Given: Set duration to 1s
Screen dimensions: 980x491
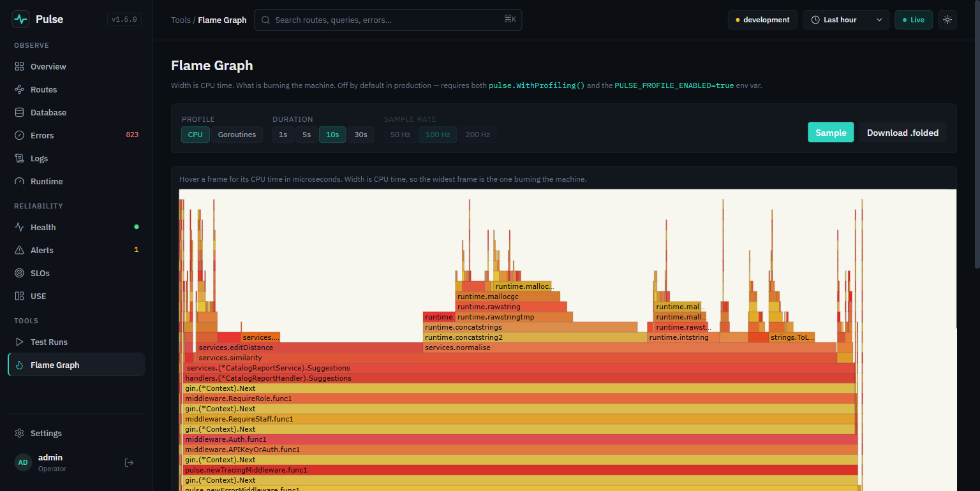Looking at the screenshot, I should 283,135.
